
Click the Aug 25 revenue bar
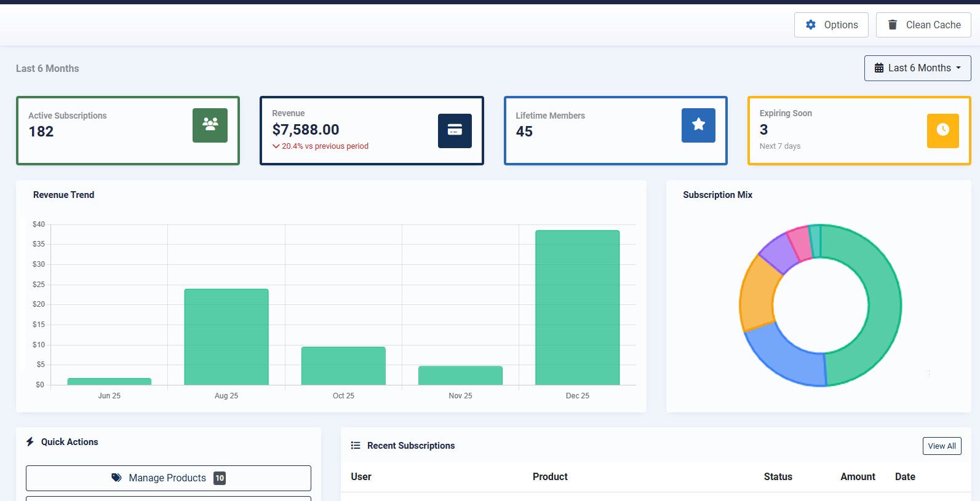226,337
